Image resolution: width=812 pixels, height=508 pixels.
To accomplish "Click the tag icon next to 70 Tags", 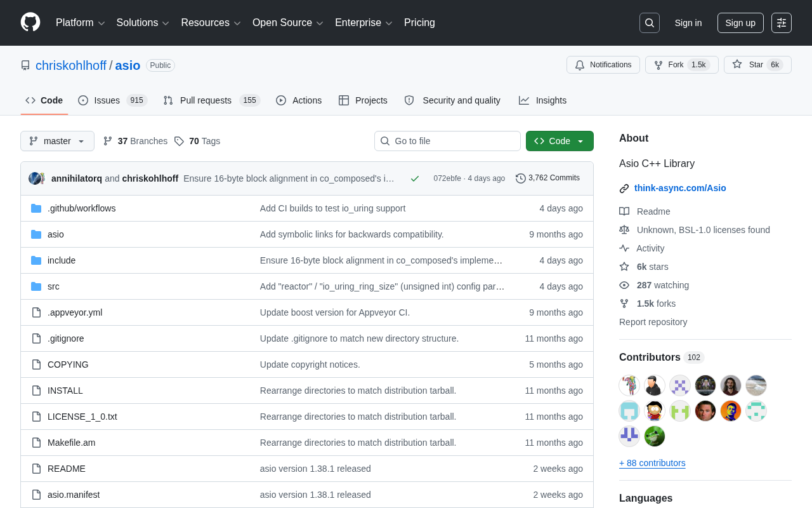I will click(179, 141).
